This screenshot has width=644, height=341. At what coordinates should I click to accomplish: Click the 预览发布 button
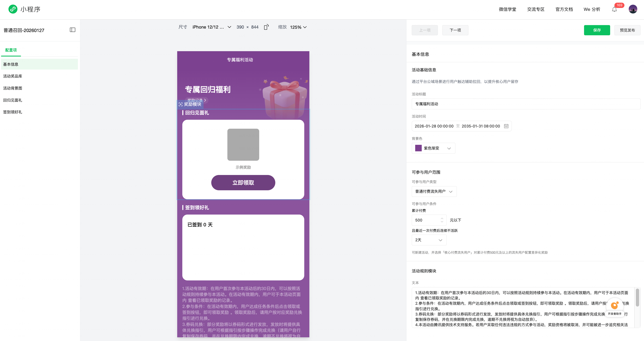click(x=627, y=30)
